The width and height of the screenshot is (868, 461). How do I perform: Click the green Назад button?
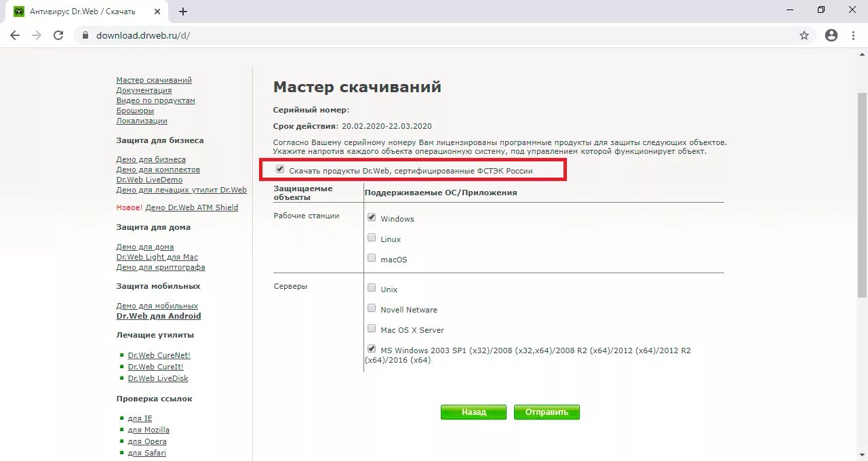(473, 412)
